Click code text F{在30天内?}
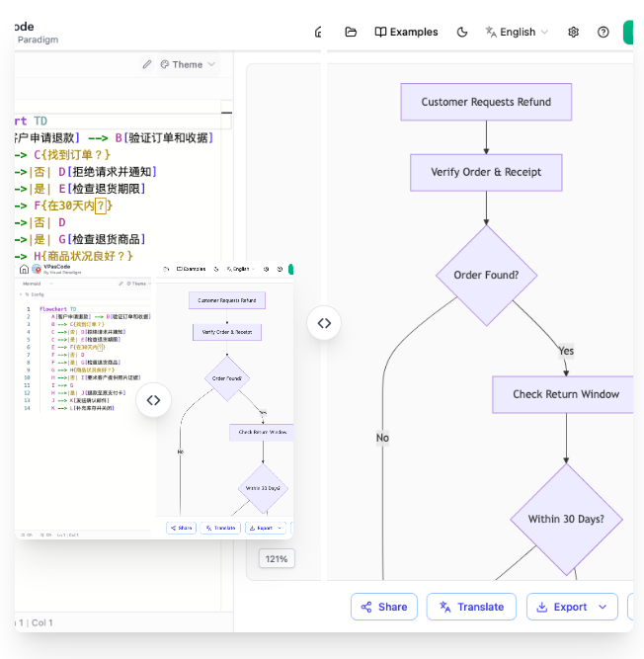This screenshot has height=659, width=644. (x=73, y=206)
